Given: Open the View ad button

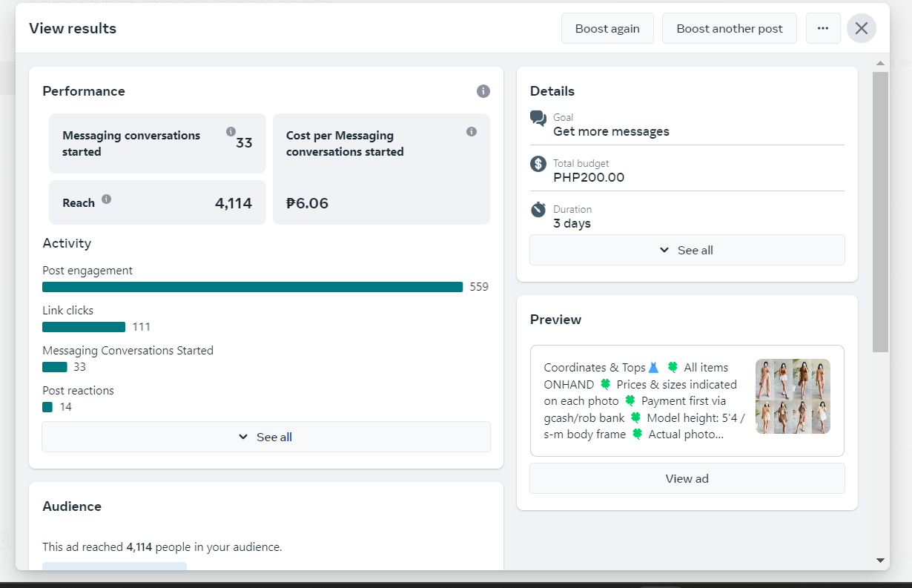Looking at the screenshot, I should click(x=687, y=478).
